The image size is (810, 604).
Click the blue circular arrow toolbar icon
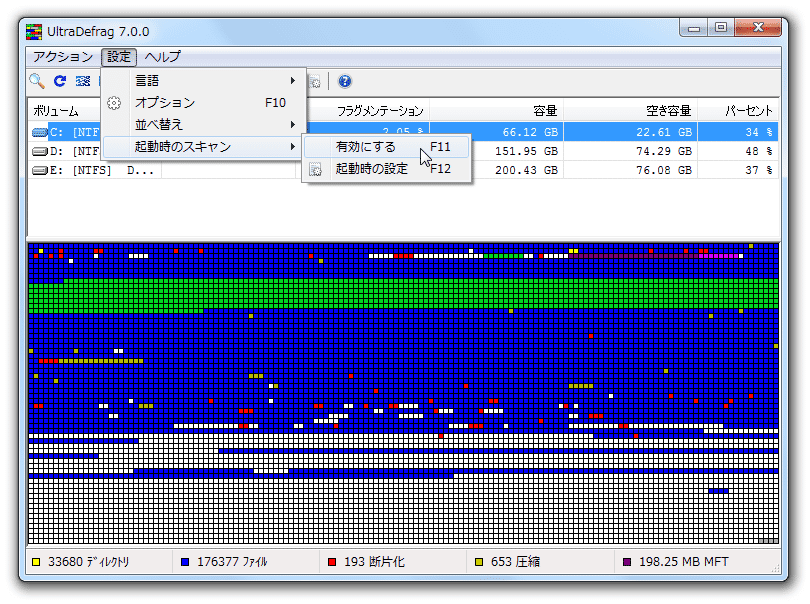[60, 81]
